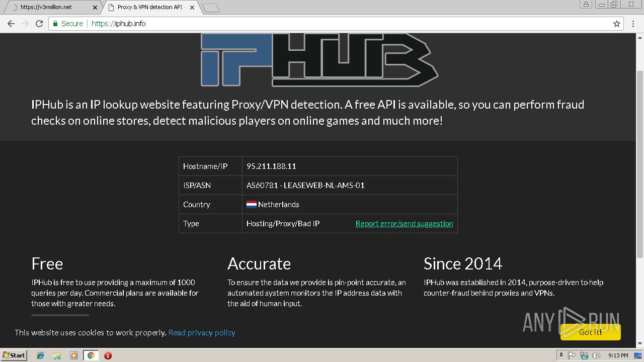Viewport: 644px width, 362px height.
Task: Click the Since 2014 heading
Action: 463,263
